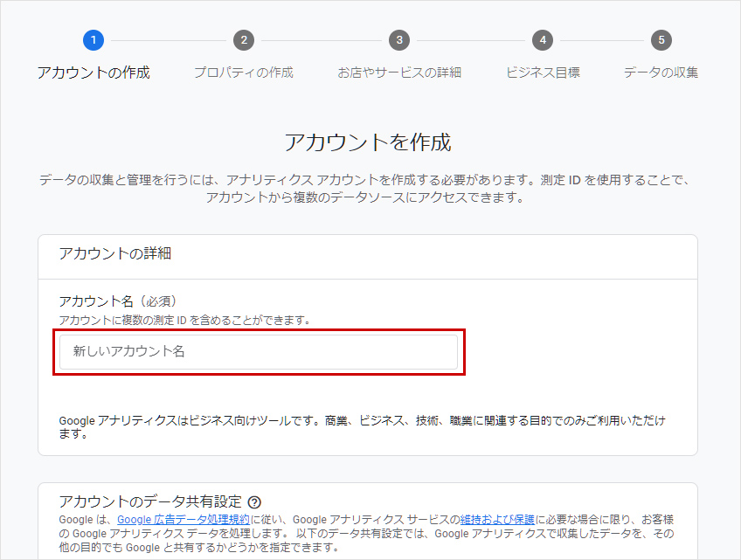Jump to データの収集 step label
741x560 pixels.
[x=661, y=73]
